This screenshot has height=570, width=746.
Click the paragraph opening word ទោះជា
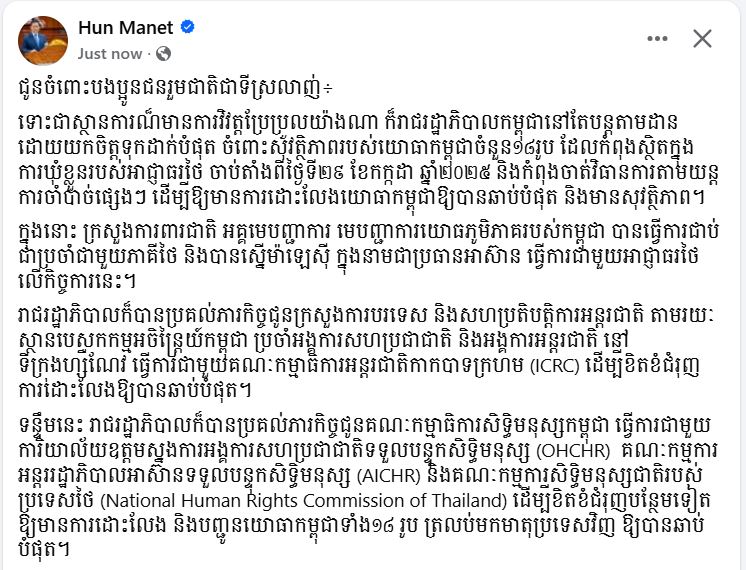pos(44,123)
